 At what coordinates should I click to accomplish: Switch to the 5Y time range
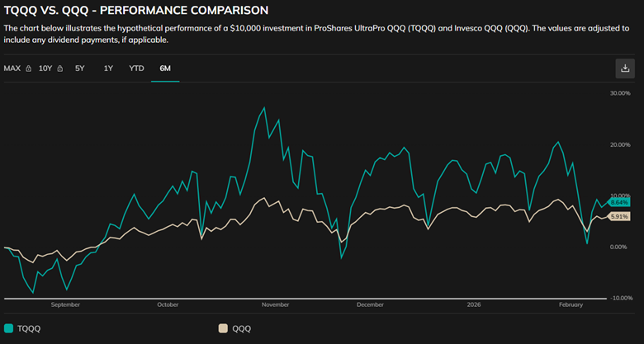pyautogui.click(x=80, y=68)
